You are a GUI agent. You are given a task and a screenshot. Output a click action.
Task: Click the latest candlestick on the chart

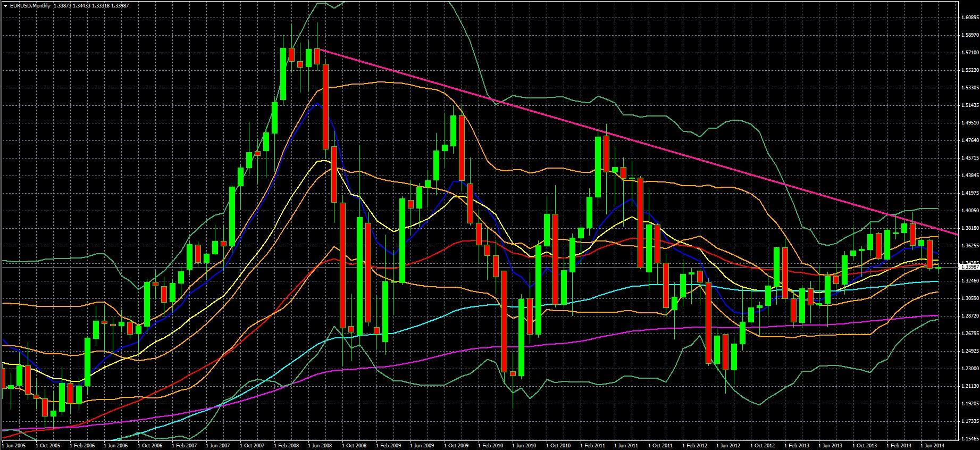click(939, 268)
